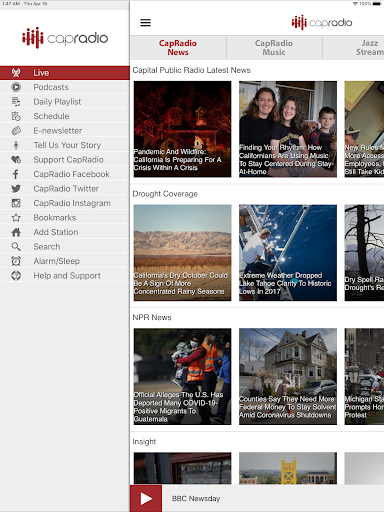Open the Daily Playlist icon
The width and height of the screenshot is (384, 512).
[16, 102]
